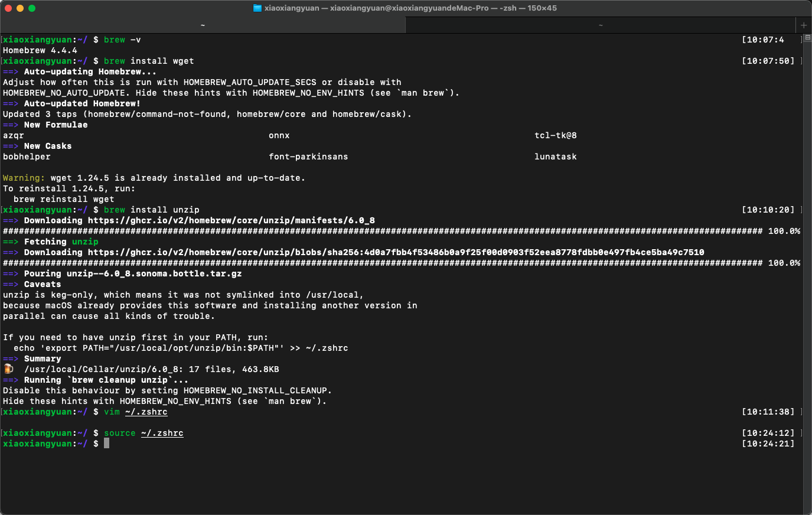Click the 'Summary' heading

tap(43, 358)
